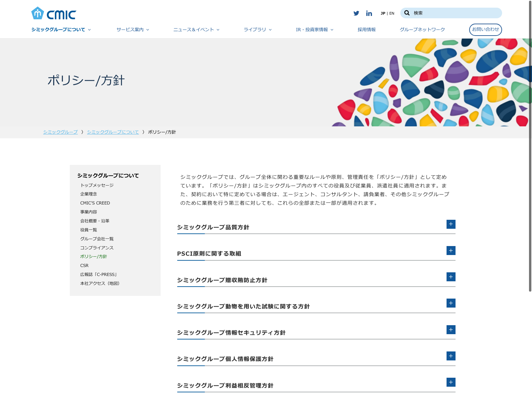
Task: Click into the 検索 search field
Action: [456, 13]
